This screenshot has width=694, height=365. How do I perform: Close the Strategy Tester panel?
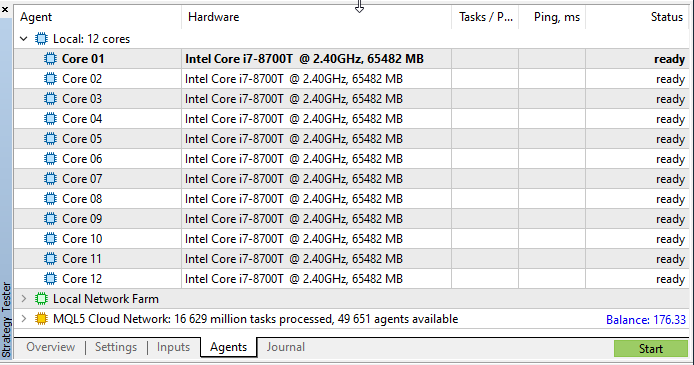pos(5,9)
